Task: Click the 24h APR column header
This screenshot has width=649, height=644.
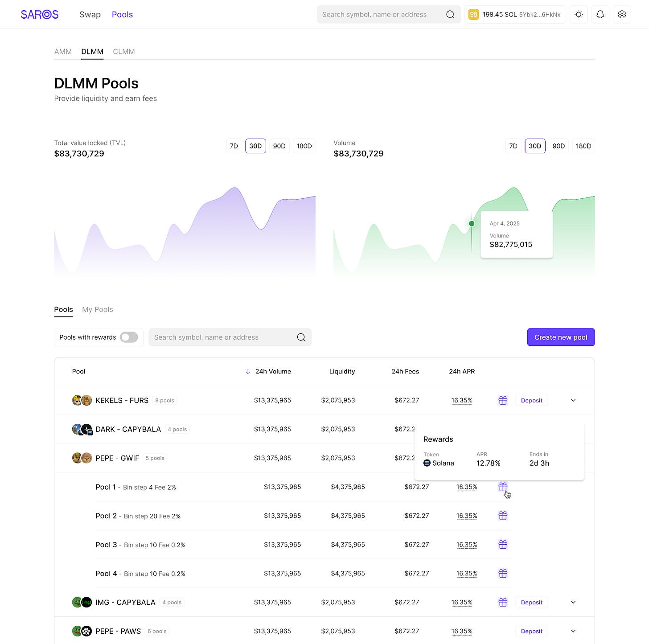Action: tap(462, 372)
